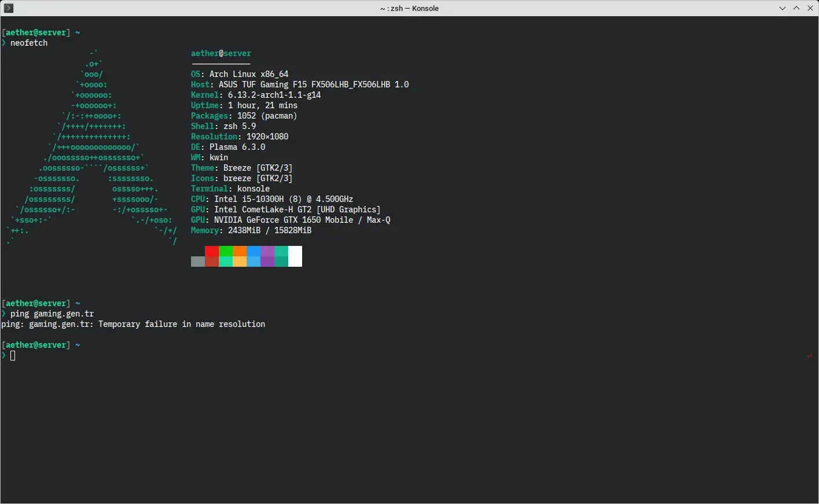Click the 'Arch Linux x86_64' OS value
The image size is (819, 504).
249,74
